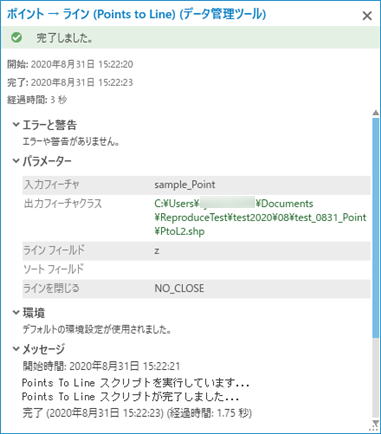Select the ライン フィールド row value z
Image resolution: width=381 pixels, height=434 pixels.
point(157,250)
